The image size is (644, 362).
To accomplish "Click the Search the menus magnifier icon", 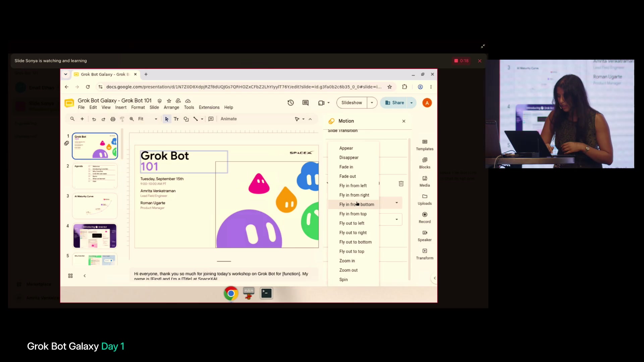I will (72, 119).
